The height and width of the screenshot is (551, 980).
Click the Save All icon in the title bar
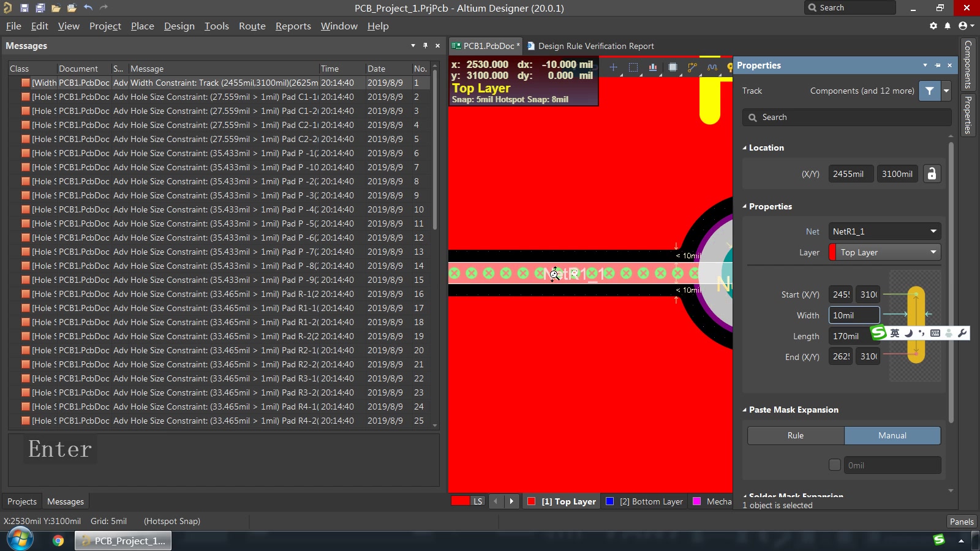click(x=40, y=8)
